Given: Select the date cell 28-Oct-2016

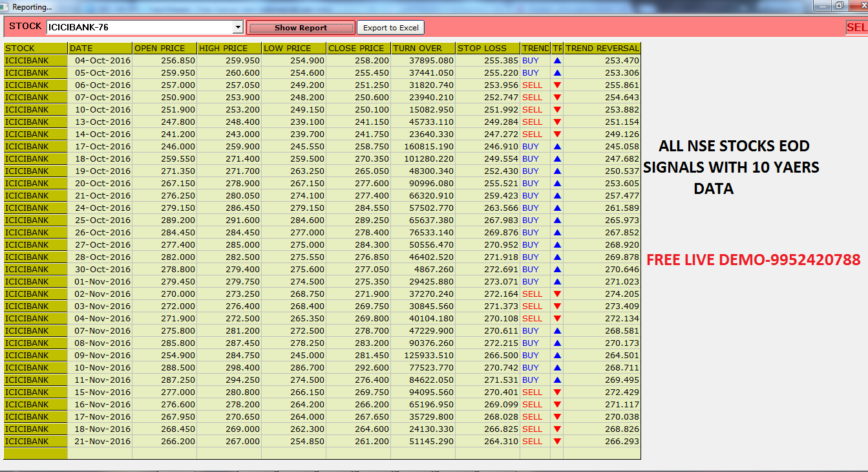Looking at the screenshot, I should tap(100, 257).
